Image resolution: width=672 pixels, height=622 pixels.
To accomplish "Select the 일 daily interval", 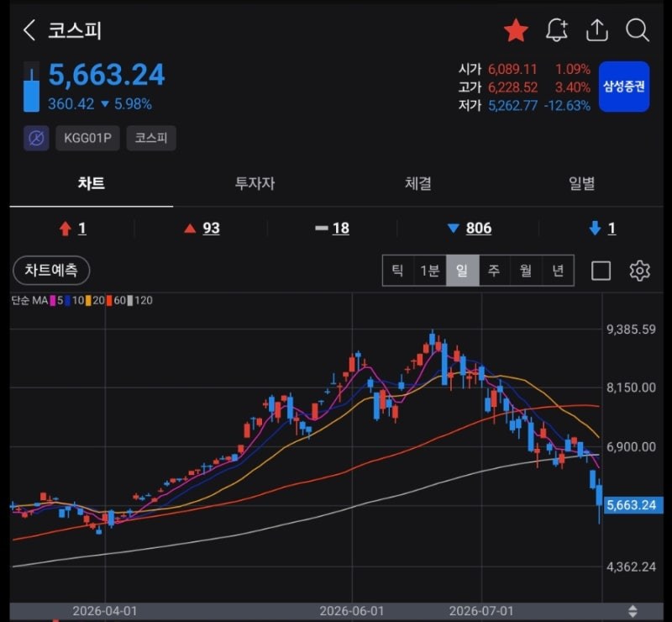I will (463, 271).
